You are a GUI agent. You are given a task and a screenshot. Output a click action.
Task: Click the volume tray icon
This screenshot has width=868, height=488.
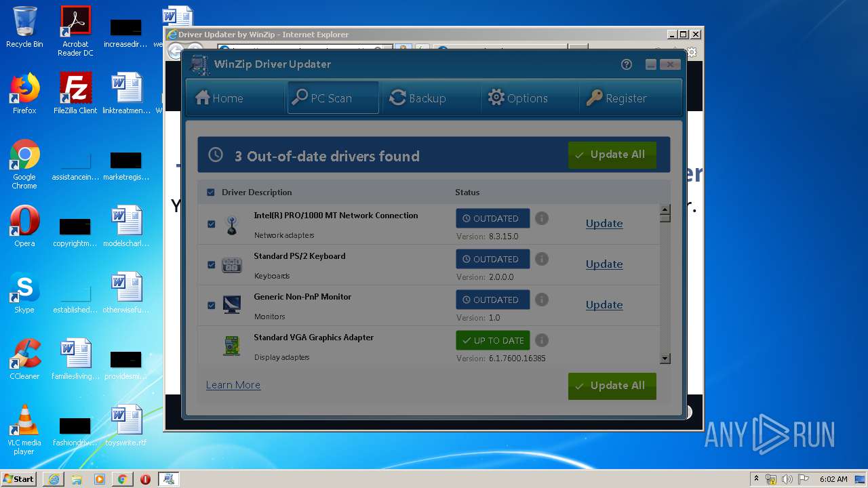pos(787,479)
